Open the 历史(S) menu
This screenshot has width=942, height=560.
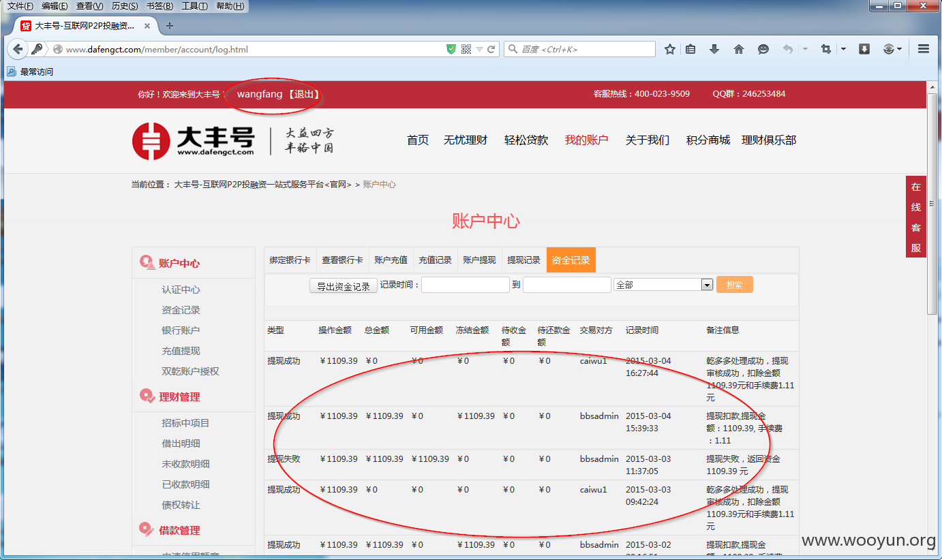coord(125,6)
